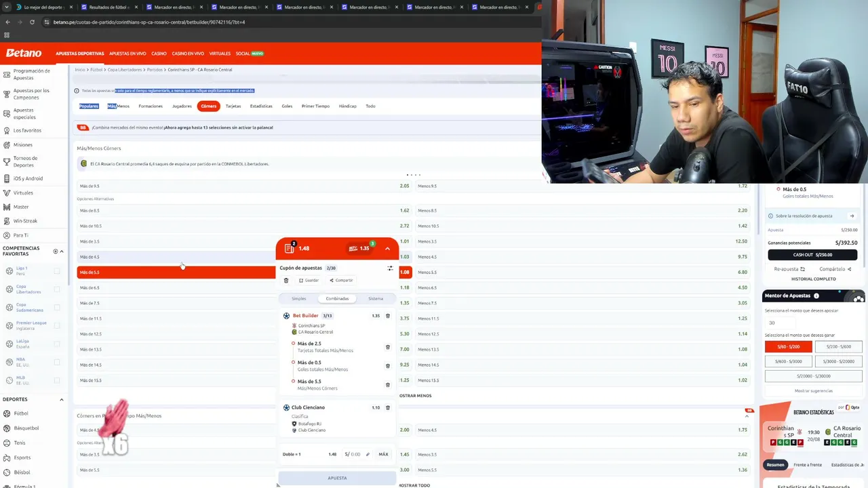This screenshot has height=488, width=868.
Task: Remove Más de 2.5 Tarjetas selection
Action: (388, 347)
